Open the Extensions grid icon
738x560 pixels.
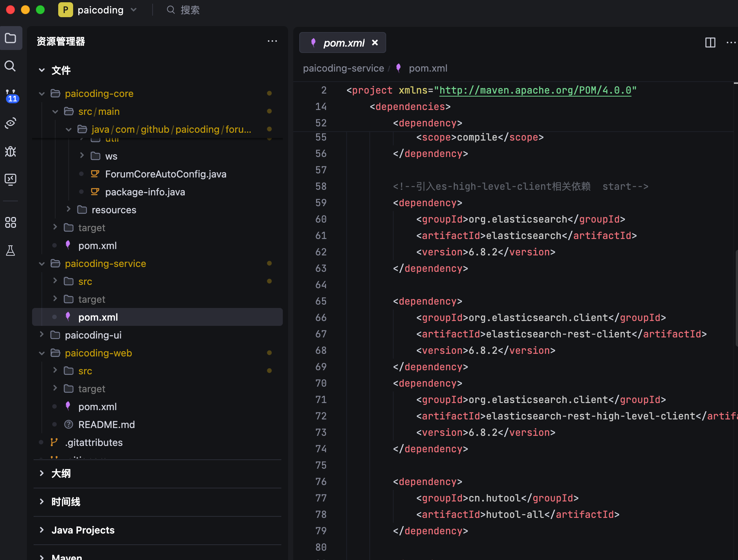tap(10, 223)
